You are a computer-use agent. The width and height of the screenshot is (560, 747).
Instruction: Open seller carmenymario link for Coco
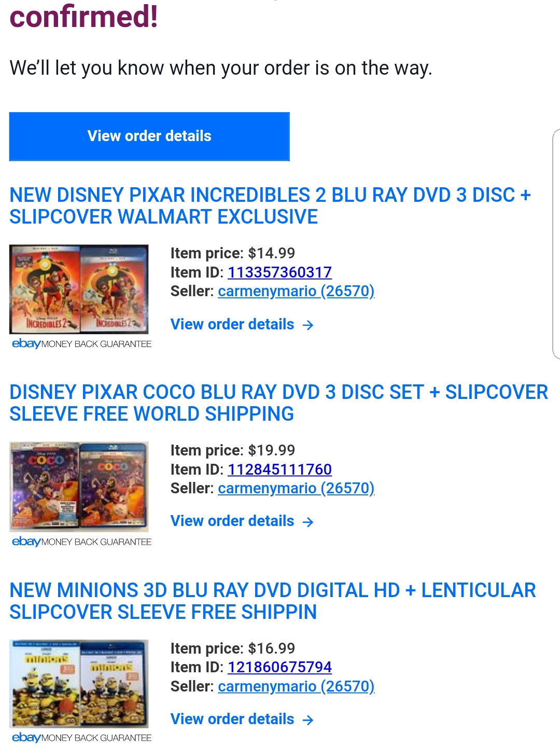[x=296, y=489]
